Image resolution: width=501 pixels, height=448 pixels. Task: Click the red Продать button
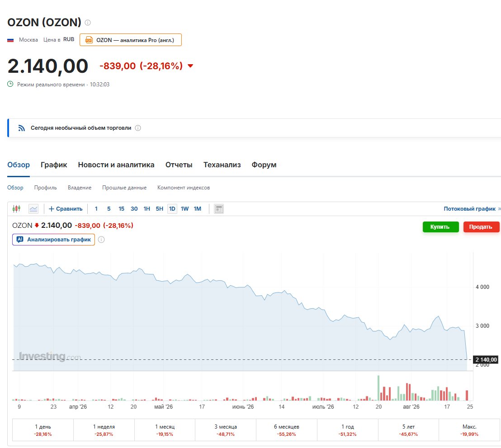point(481,227)
